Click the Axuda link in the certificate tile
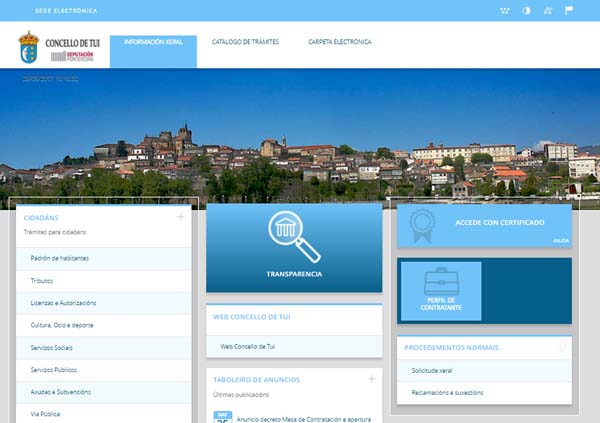 [559, 240]
